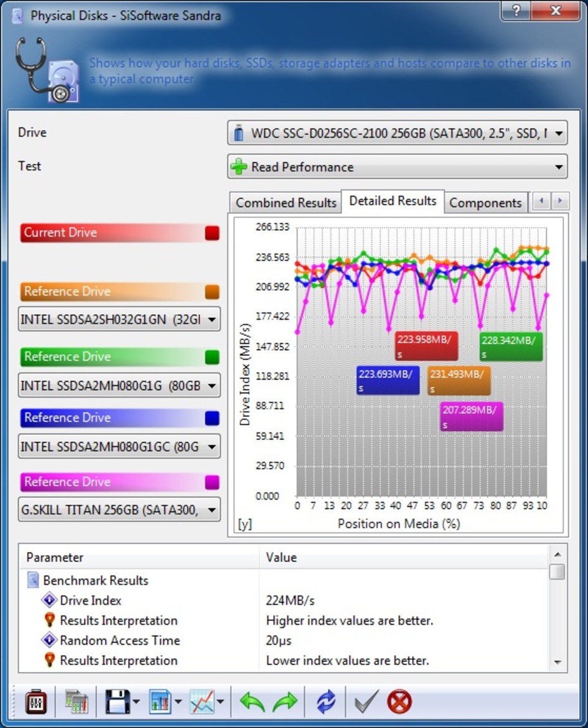
Task: Click the 224MB/s Drive Index value
Action: 290,601
